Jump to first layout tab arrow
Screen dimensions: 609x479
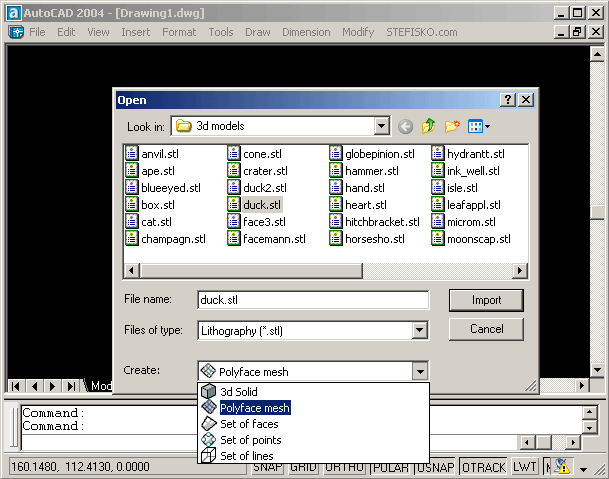click(x=16, y=386)
